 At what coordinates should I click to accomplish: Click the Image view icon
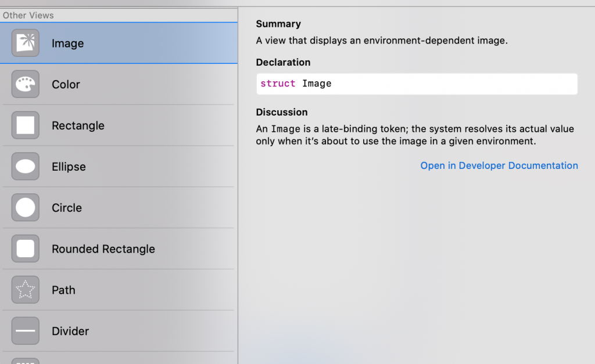tap(26, 43)
